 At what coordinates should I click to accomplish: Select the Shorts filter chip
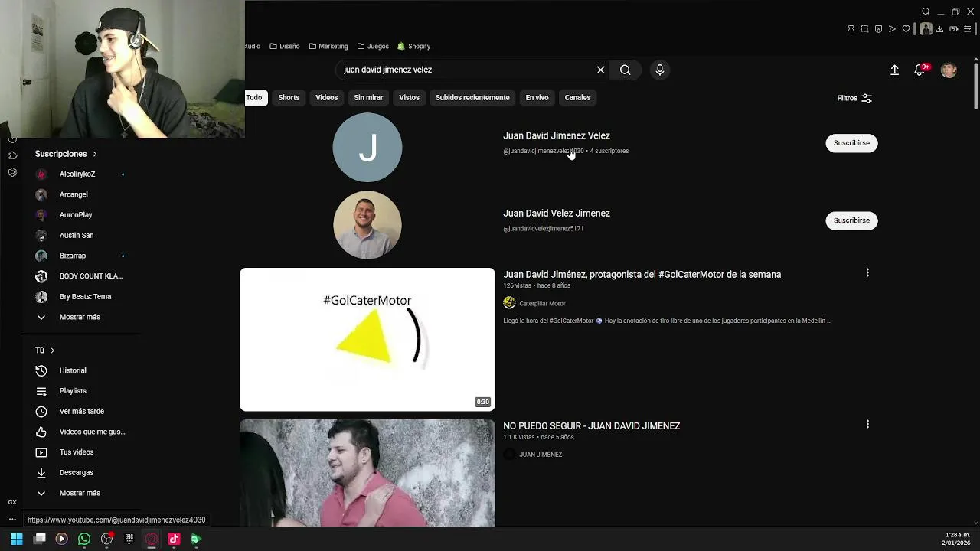289,98
